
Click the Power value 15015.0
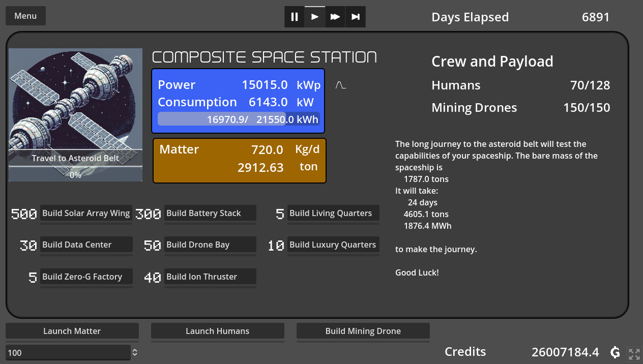click(x=265, y=85)
